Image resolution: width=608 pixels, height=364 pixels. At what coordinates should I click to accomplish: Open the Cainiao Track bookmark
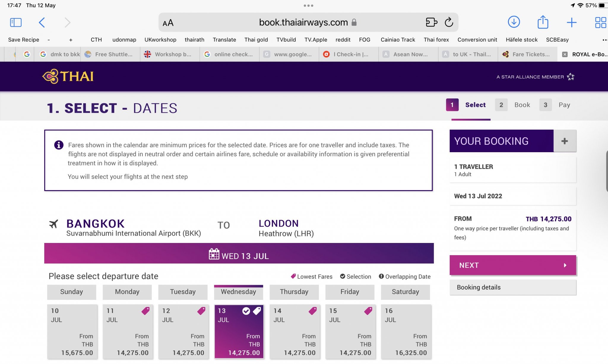coord(398,40)
